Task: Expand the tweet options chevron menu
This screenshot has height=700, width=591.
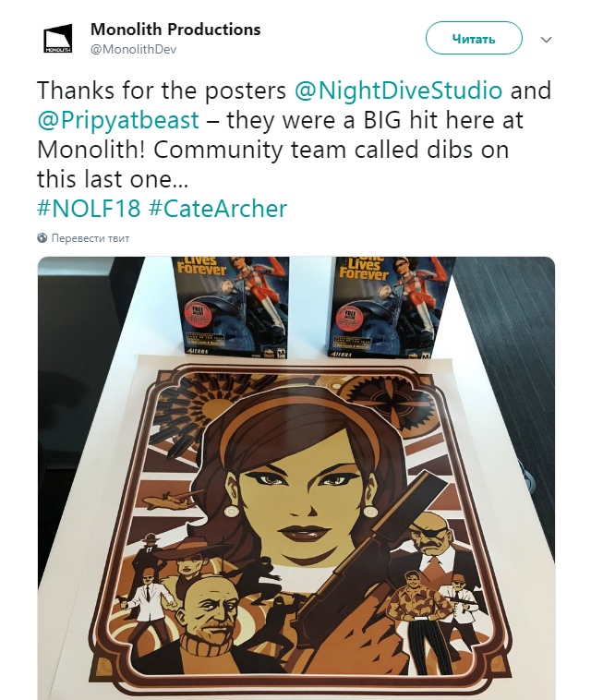Action: (x=547, y=40)
